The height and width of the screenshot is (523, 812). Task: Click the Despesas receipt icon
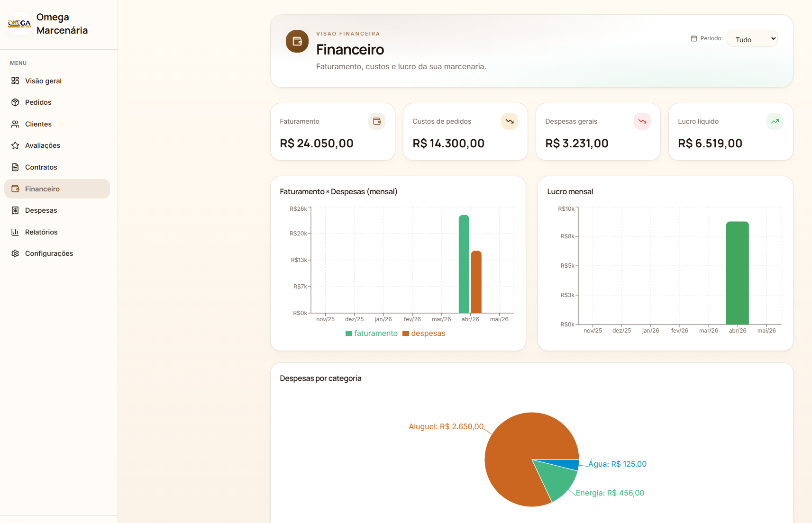click(15, 210)
